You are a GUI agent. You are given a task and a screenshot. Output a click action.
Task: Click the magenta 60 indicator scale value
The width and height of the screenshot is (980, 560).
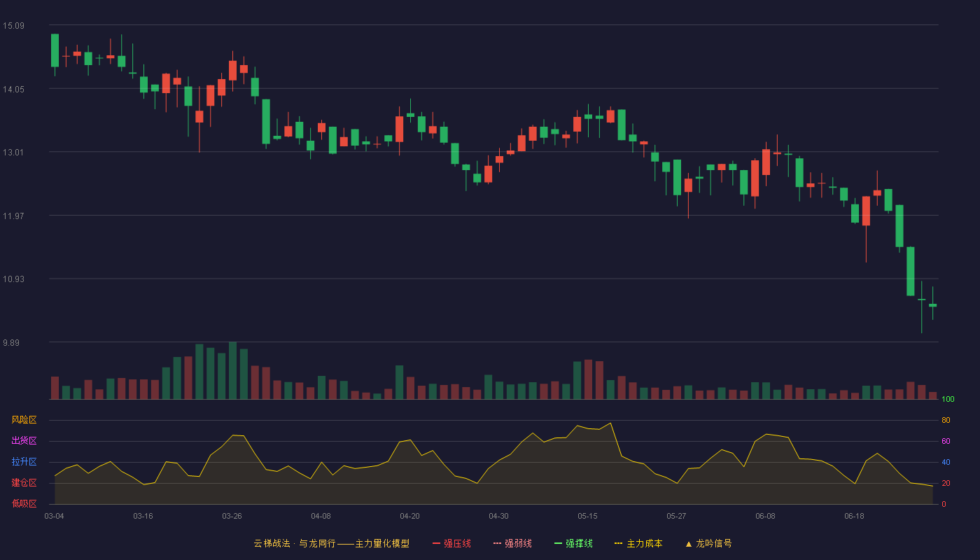point(946,442)
